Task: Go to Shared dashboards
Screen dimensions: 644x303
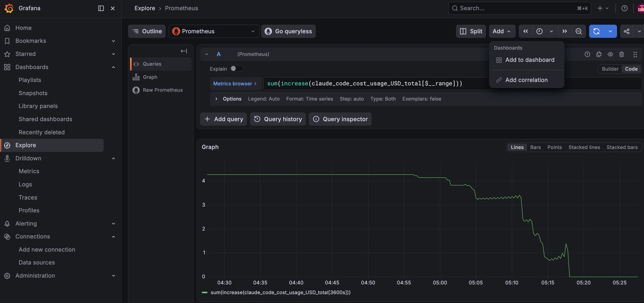Action: pyautogui.click(x=45, y=119)
